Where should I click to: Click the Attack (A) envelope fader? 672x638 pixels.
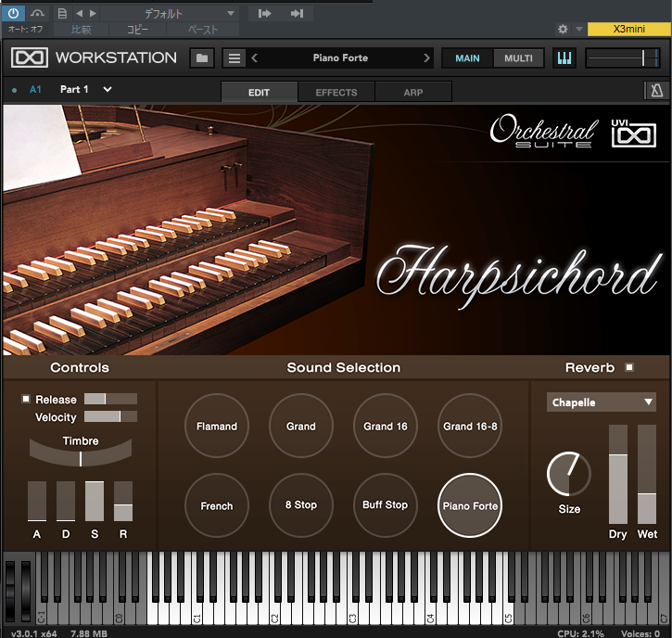click(37, 501)
